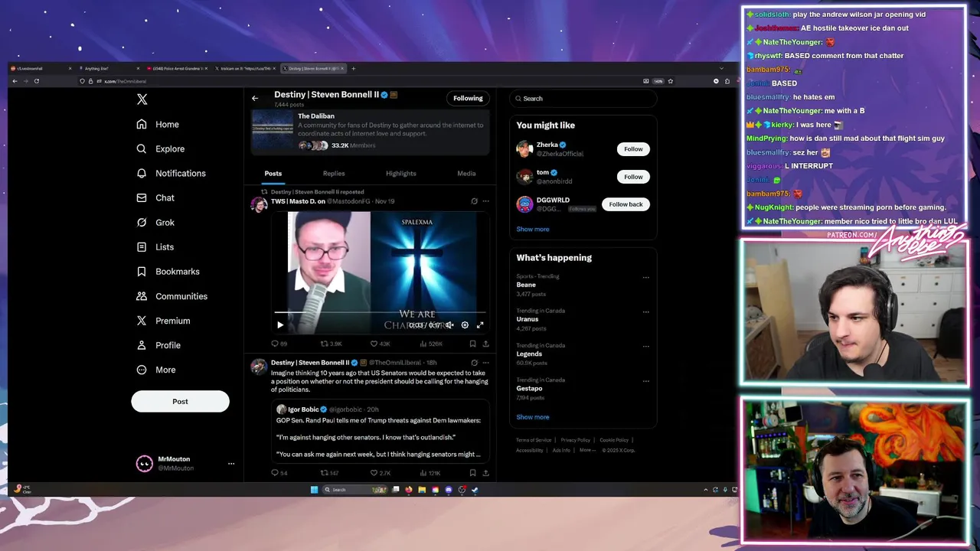Viewport: 980px width, 551px height.
Task: Switch to the Highlights tab
Action: [401, 174]
